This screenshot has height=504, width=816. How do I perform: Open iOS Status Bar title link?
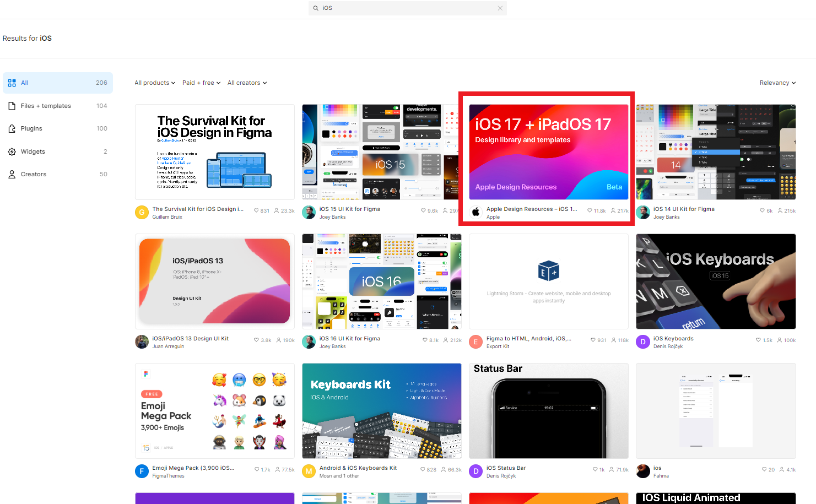[506, 468]
